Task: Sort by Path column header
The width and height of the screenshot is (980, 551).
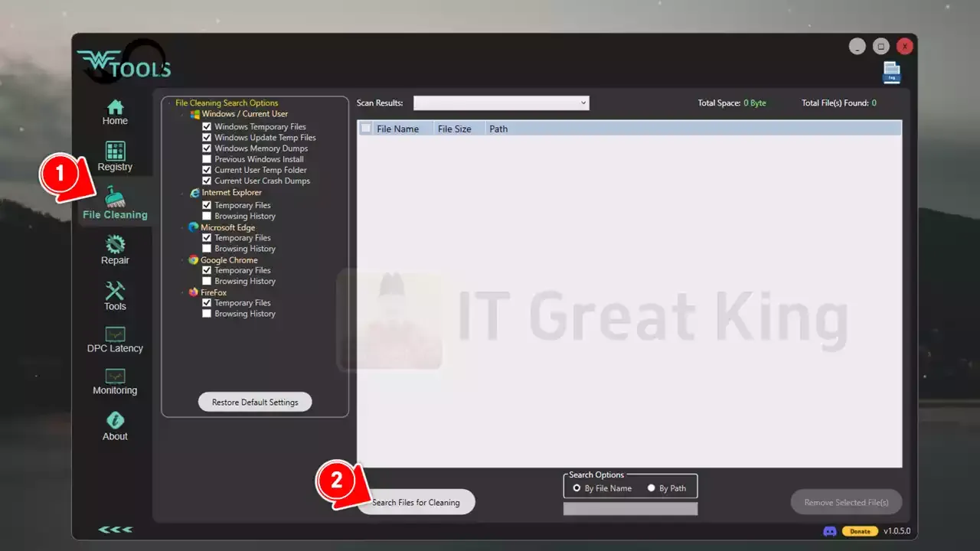Action: [x=498, y=129]
